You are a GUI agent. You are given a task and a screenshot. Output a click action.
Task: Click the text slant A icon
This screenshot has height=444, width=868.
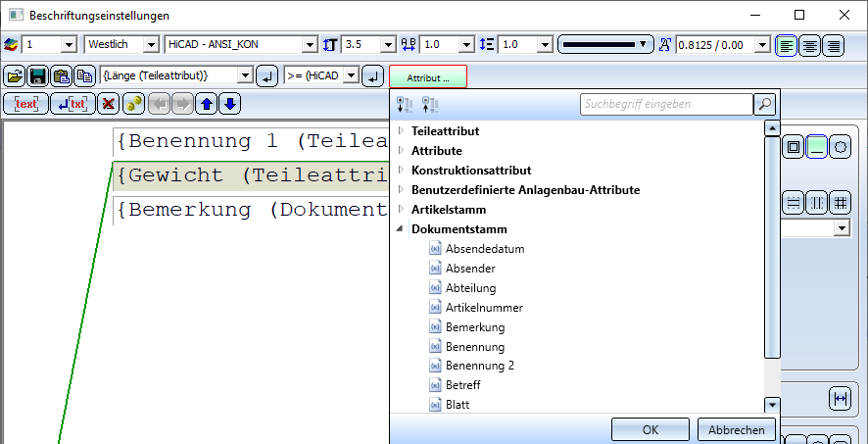pyautogui.click(x=665, y=45)
